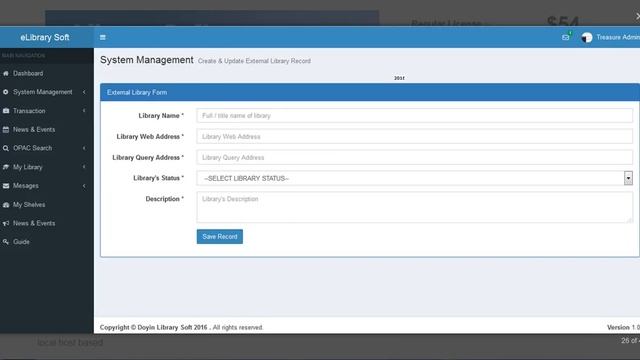The height and width of the screenshot is (360, 640).
Task: Click Doyin Library Soft footer link
Action: click(172, 327)
